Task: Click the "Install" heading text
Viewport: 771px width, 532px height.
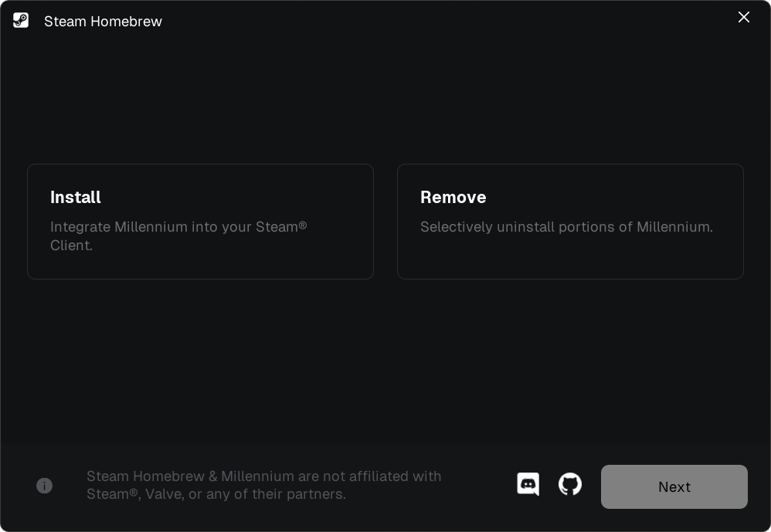Action: pos(76,198)
